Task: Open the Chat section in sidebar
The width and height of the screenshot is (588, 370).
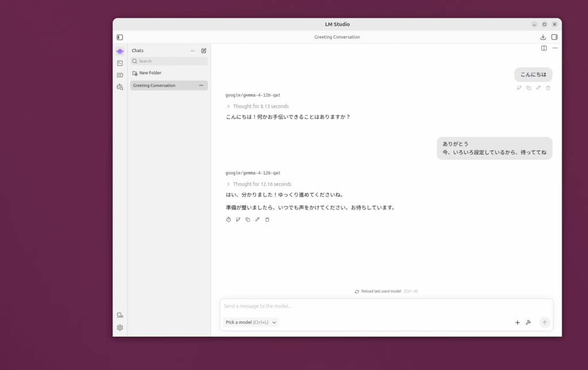Action: pyautogui.click(x=120, y=51)
